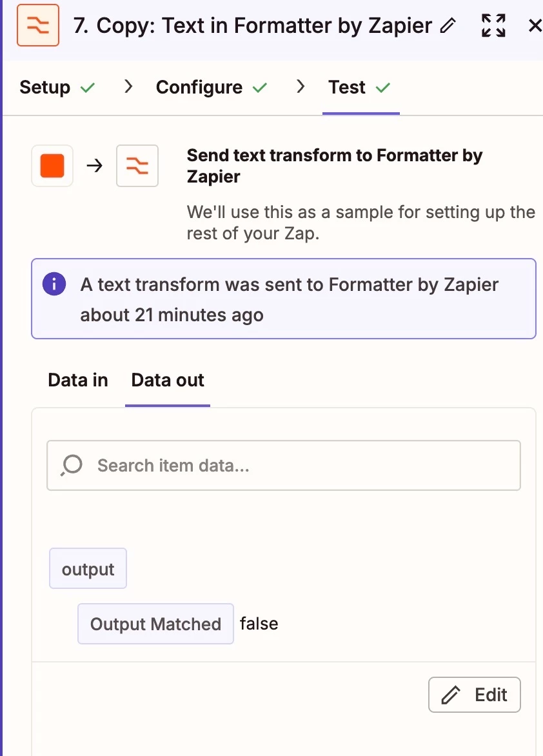The height and width of the screenshot is (756, 543).
Task: Switch to the Data in tab
Action: click(78, 380)
